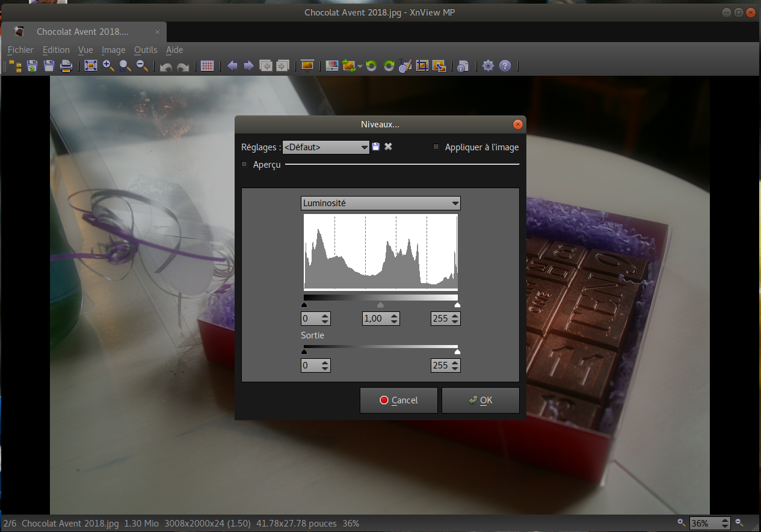Open the Outils menu
This screenshot has width=761, height=532.
click(x=146, y=50)
